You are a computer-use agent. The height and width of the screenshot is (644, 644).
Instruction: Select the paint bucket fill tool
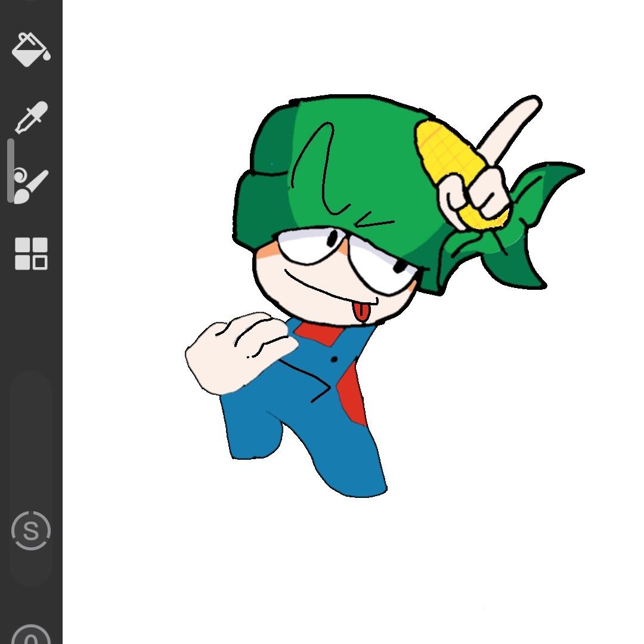pyautogui.click(x=31, y=49)
